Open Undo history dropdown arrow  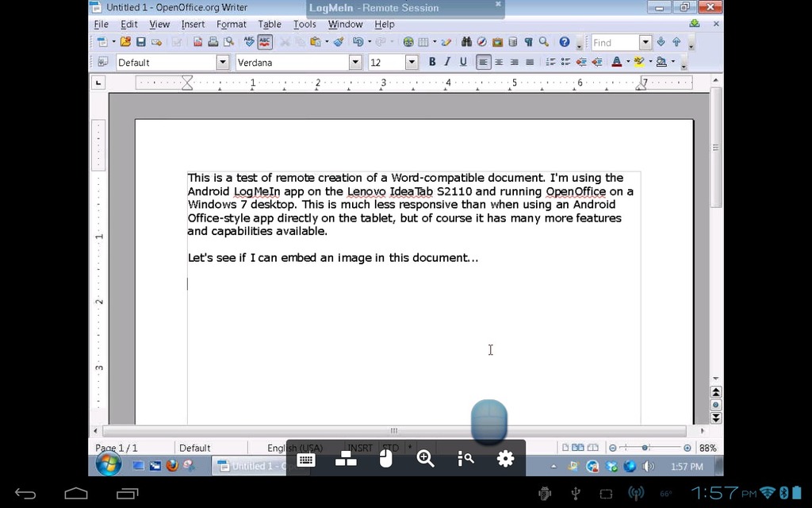click(370, 42)
